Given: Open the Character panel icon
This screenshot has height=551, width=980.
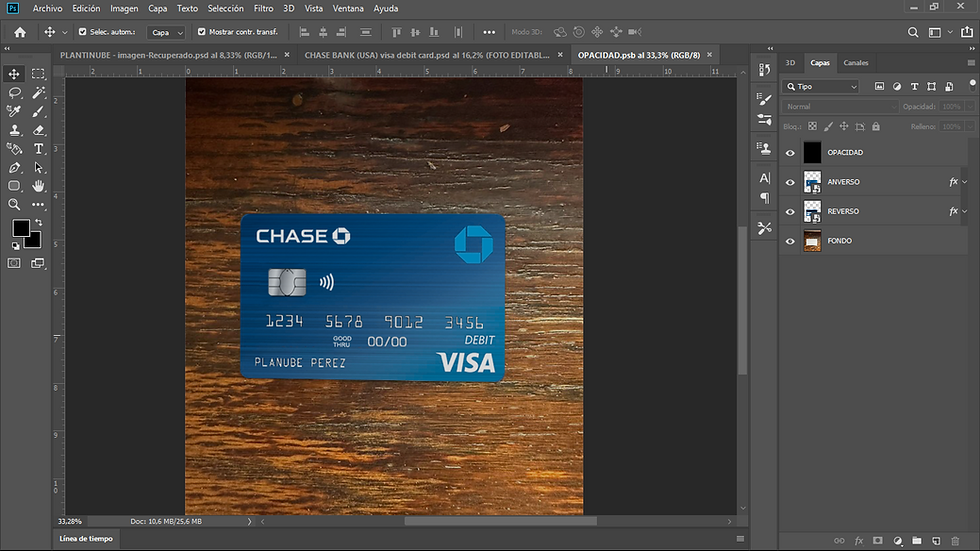Looking at the screenshot, I should tap(764, 178).
